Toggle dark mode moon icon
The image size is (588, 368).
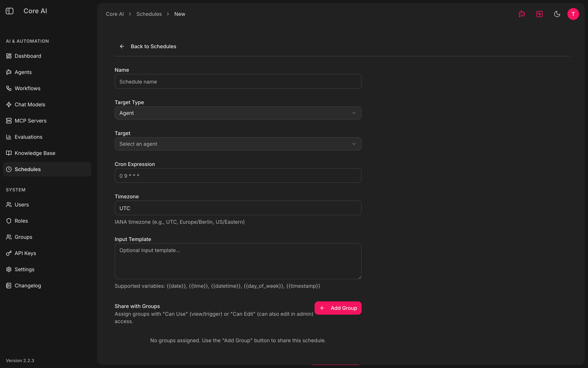click(557, 14)
